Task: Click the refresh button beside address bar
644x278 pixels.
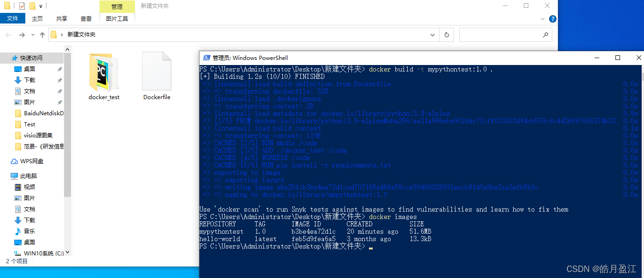Action: [x=446, y=35]
